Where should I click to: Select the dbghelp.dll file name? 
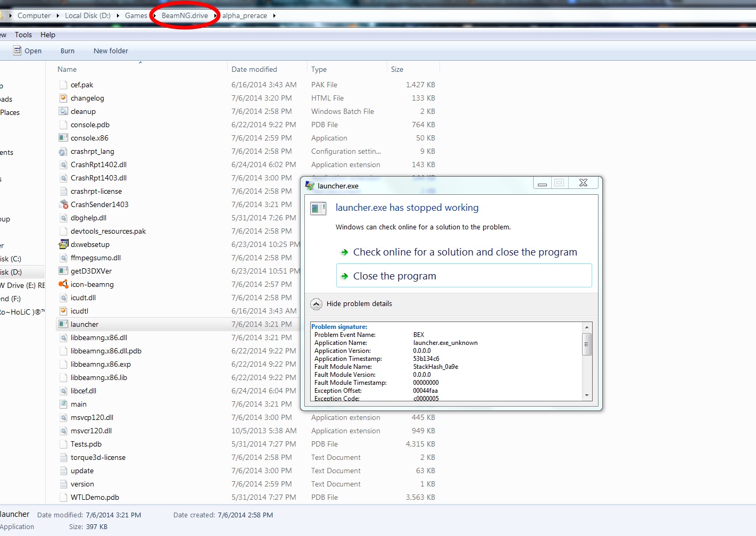click(88, 218)
